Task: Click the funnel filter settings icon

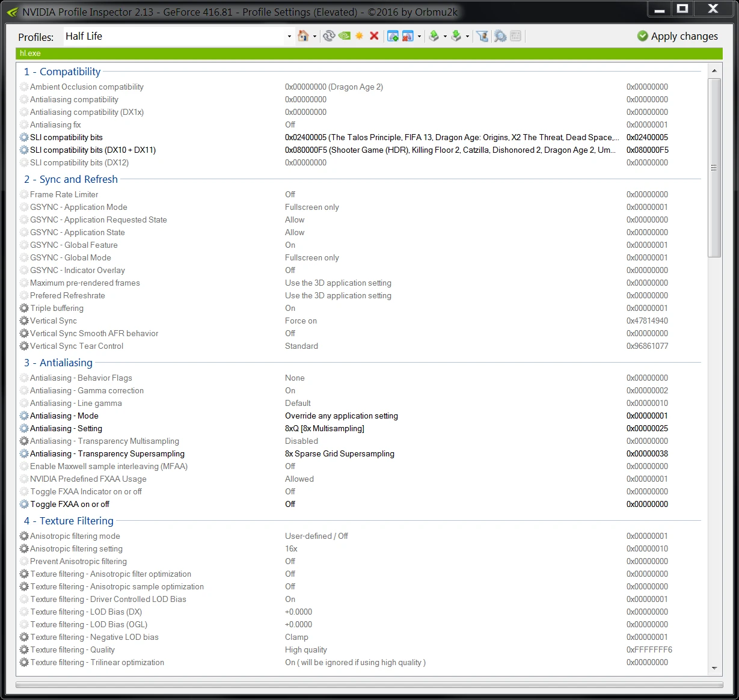Action: coord(482,36)
